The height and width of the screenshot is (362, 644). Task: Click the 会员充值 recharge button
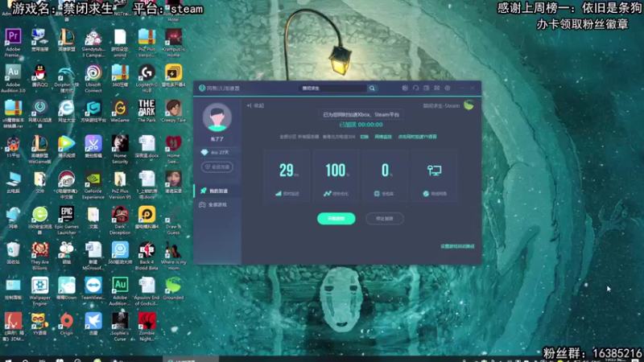(x=217, y=167)
